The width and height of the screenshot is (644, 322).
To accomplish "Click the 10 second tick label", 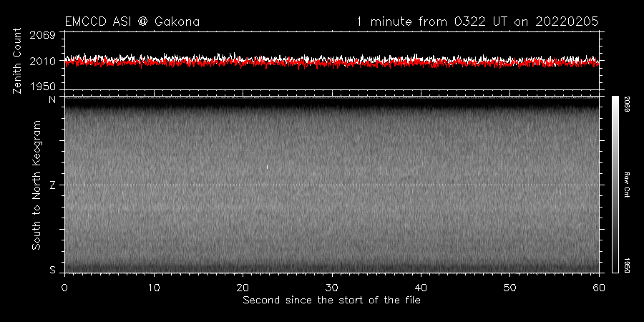I will [154, 287].
